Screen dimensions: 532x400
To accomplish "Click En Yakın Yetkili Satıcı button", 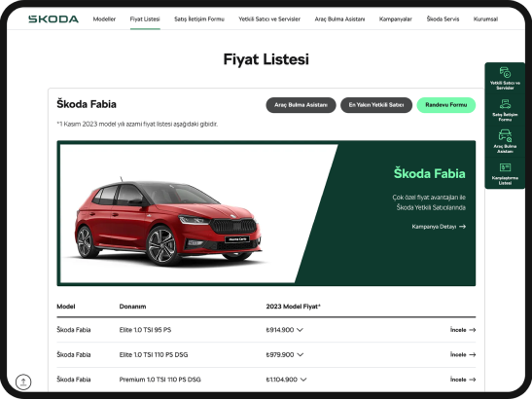I will [x=376, y=105].
